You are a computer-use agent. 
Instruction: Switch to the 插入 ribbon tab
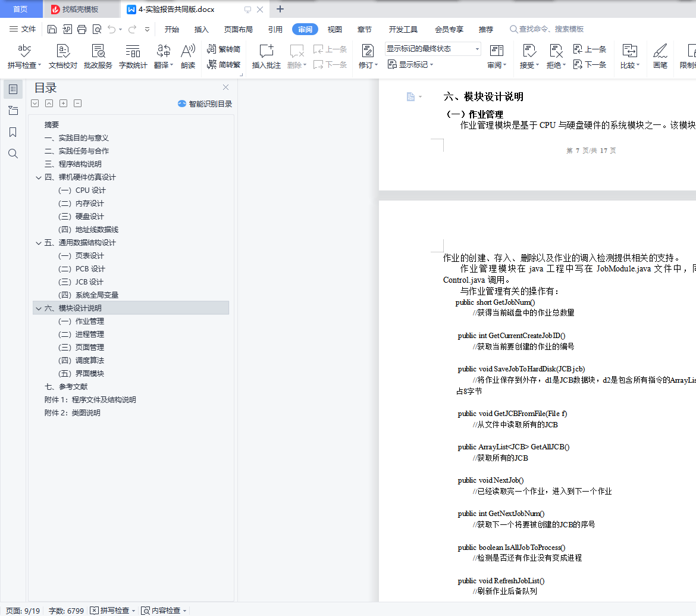[x=201, y=29]
